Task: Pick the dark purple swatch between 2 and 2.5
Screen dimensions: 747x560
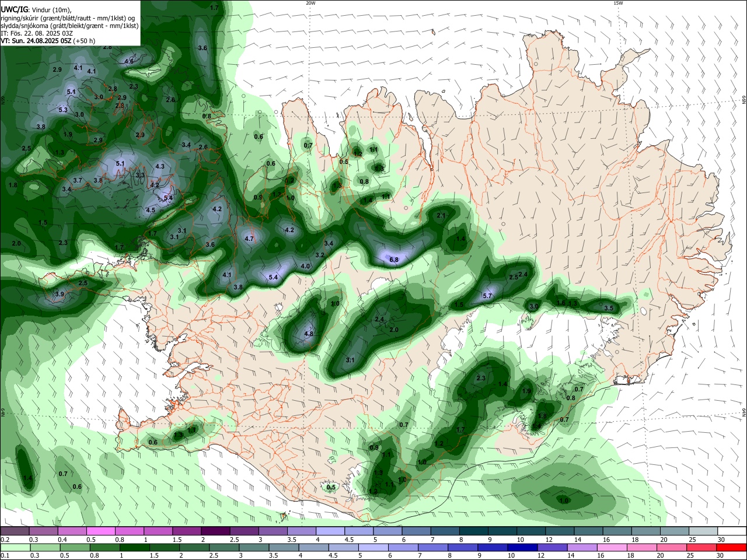Action: click(215, 531)
